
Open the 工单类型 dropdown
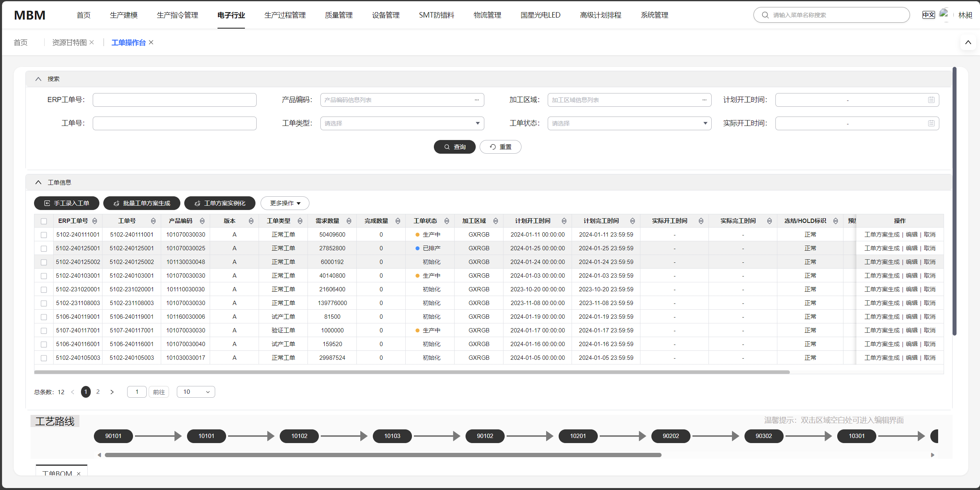pos(478,123)
